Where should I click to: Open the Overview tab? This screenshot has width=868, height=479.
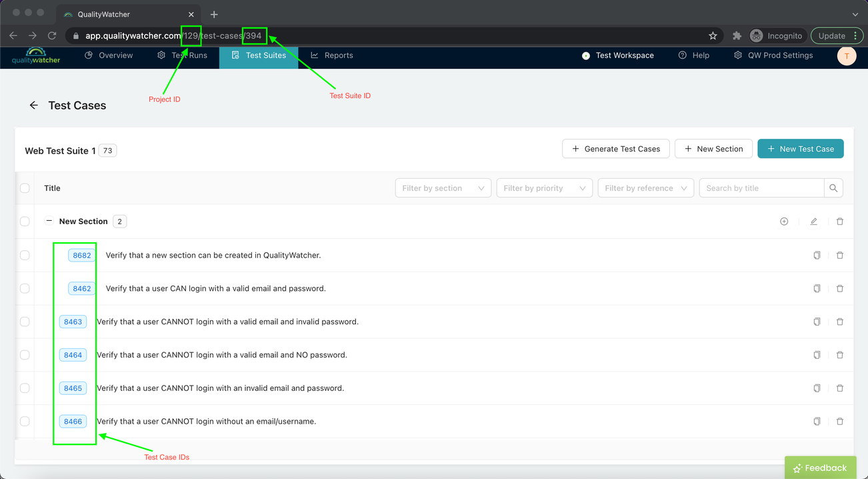[x=109, y=55]
